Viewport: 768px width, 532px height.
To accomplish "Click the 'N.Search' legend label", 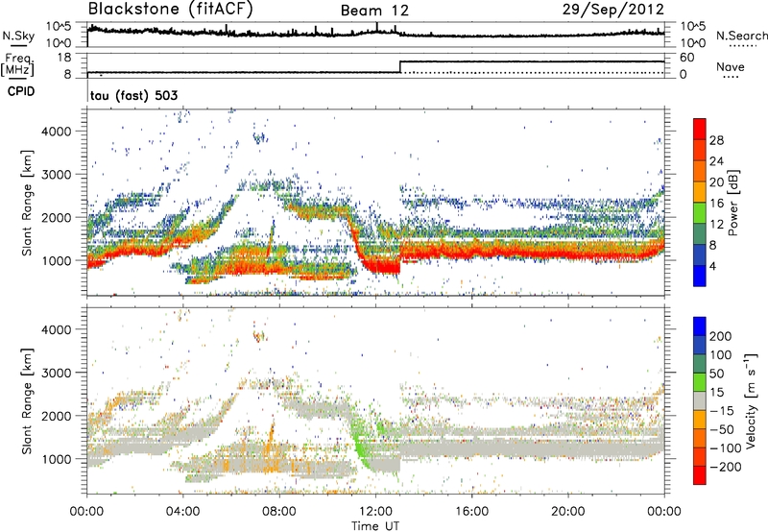I will click(741, 36).
